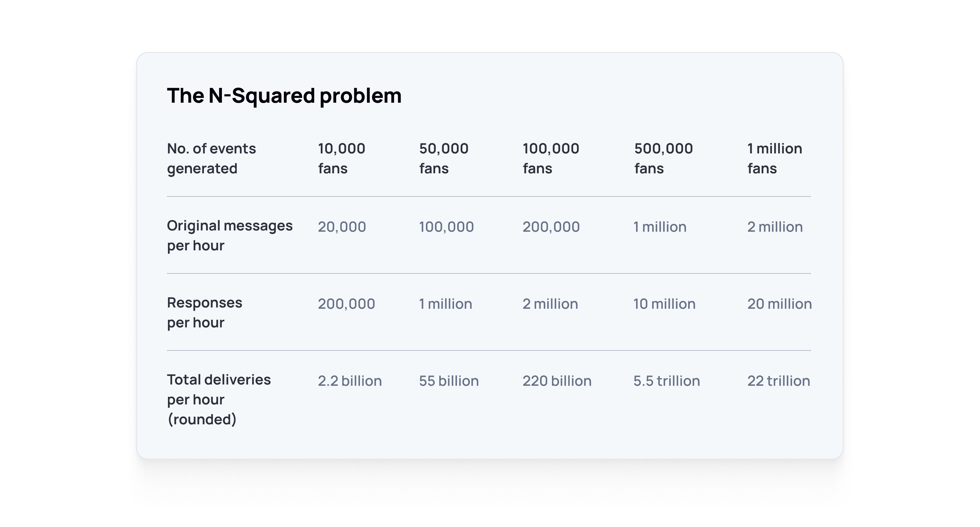
Task: Click the "20,000" original messages cell
Action: point(342,227)
